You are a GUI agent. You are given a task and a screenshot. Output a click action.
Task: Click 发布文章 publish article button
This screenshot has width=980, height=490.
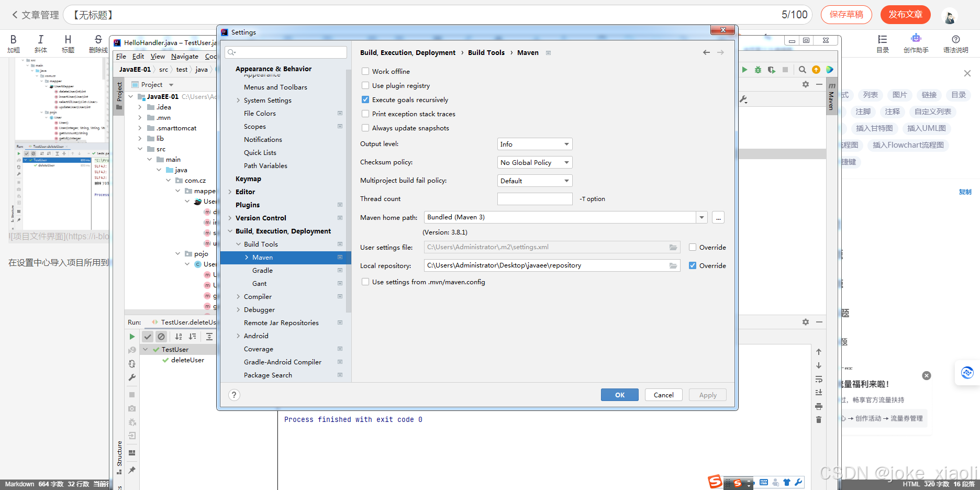coord(906,15)
